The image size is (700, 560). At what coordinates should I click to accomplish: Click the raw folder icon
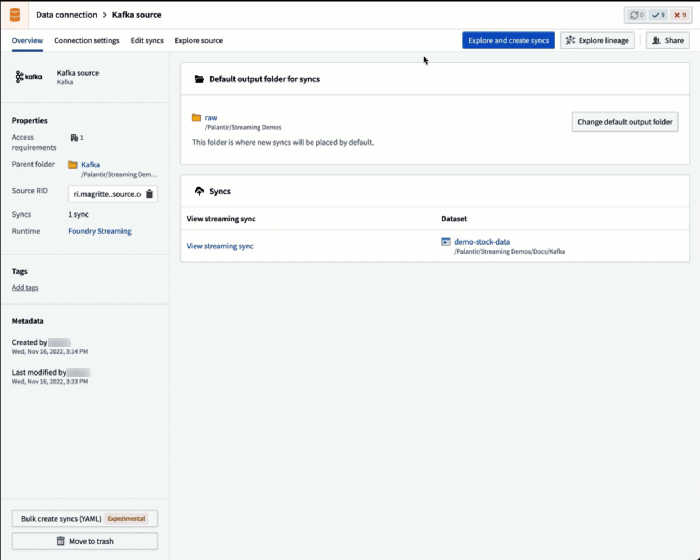point(196,117)
